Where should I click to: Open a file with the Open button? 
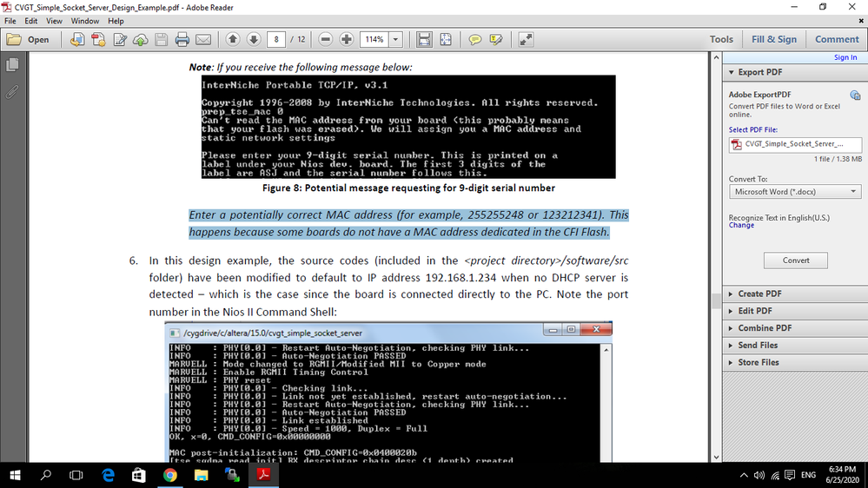click(x=28, y=39)
